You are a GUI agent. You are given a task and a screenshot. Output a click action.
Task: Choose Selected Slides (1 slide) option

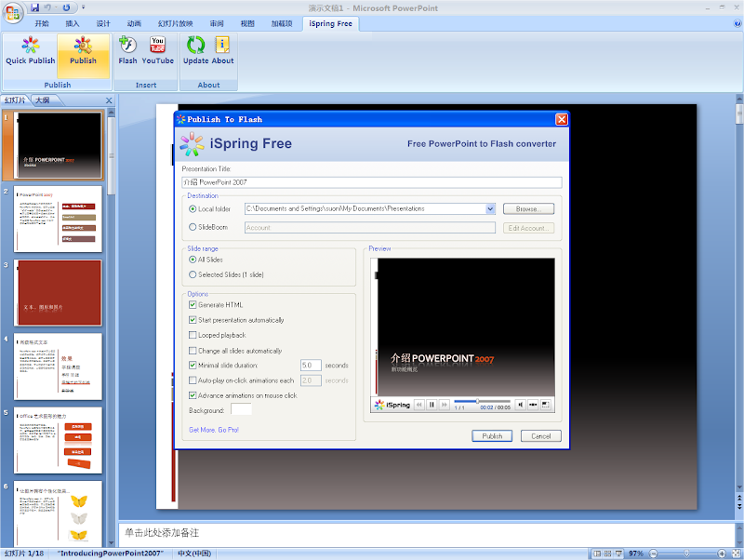coord(193,274)
